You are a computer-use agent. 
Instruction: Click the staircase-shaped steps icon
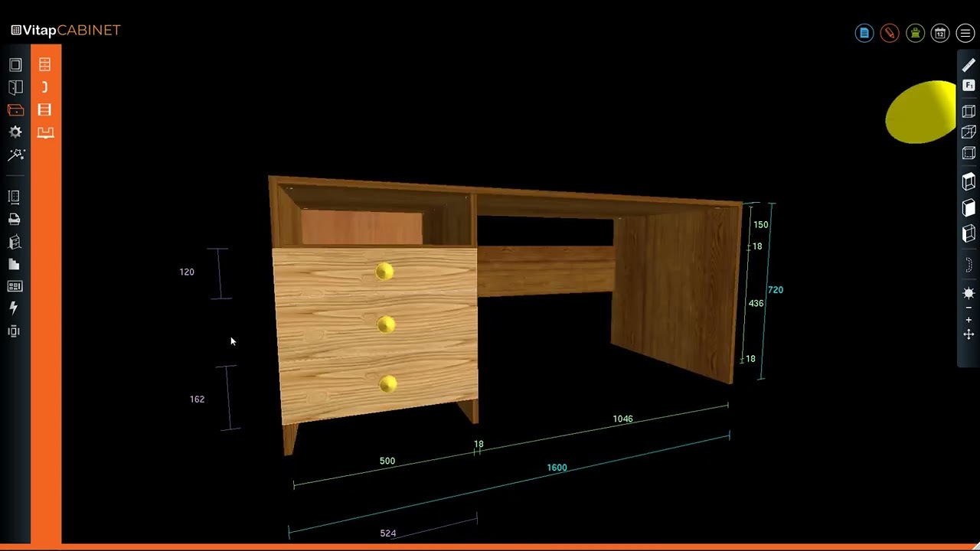[x=14, y=264]
